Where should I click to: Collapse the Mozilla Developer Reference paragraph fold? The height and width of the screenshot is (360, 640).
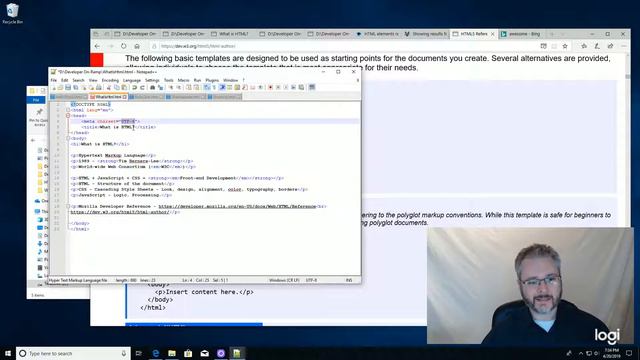click(x=68, y=207)
